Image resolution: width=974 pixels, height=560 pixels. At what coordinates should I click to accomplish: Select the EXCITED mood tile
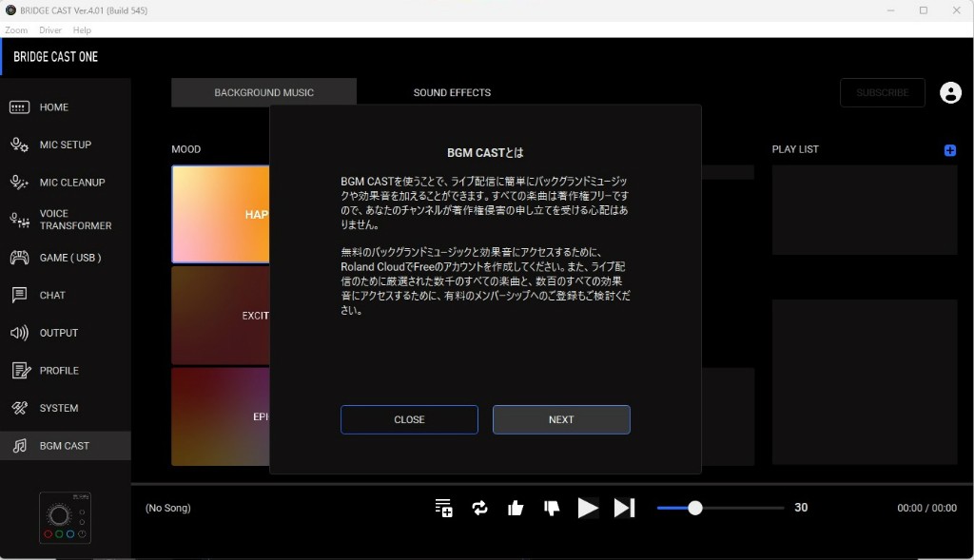tap(221, 316)
